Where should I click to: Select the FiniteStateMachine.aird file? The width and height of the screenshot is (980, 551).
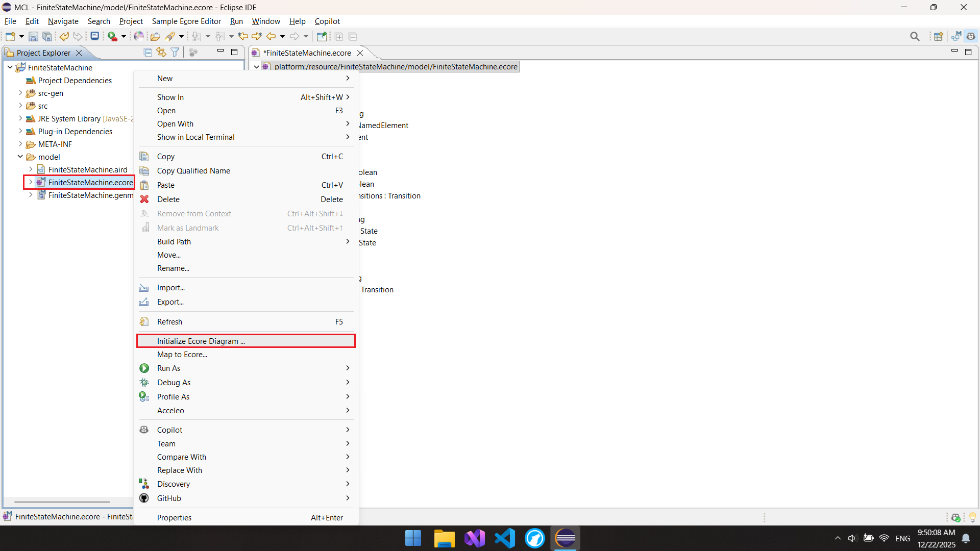click(x=88, y=170)
